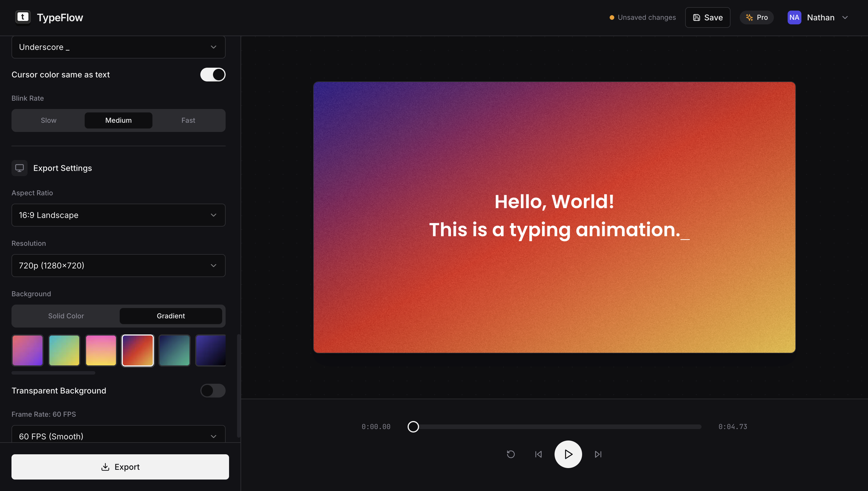Open the Aspect Ratio dropdown
The height and width of the screenshot is (491, 868).
click(118, 215)
